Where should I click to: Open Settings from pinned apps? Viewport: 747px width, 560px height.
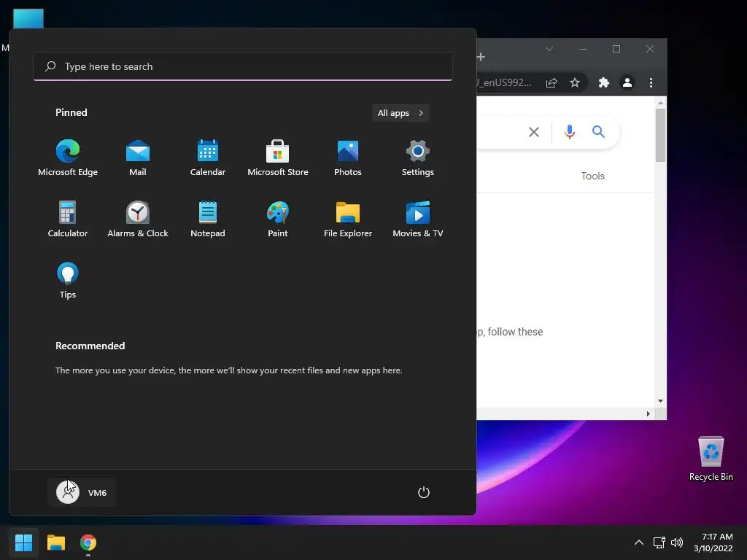pos(418,158)
